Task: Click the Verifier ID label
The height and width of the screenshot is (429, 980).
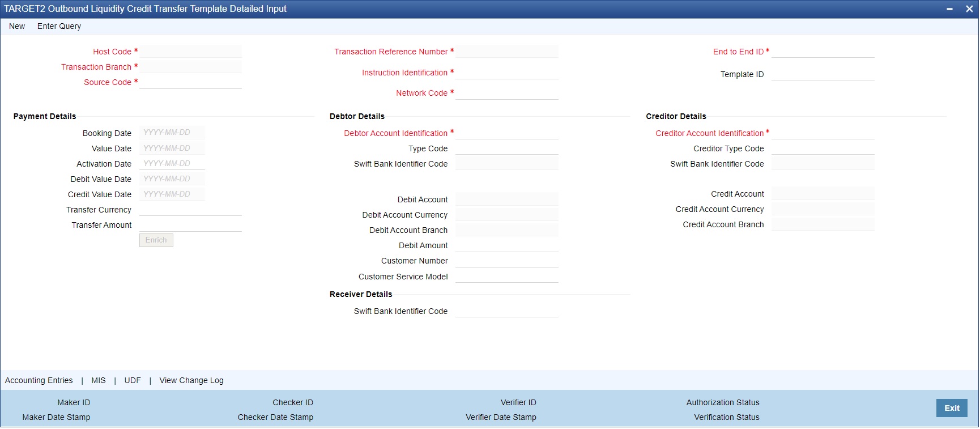Action: [518, 402]
